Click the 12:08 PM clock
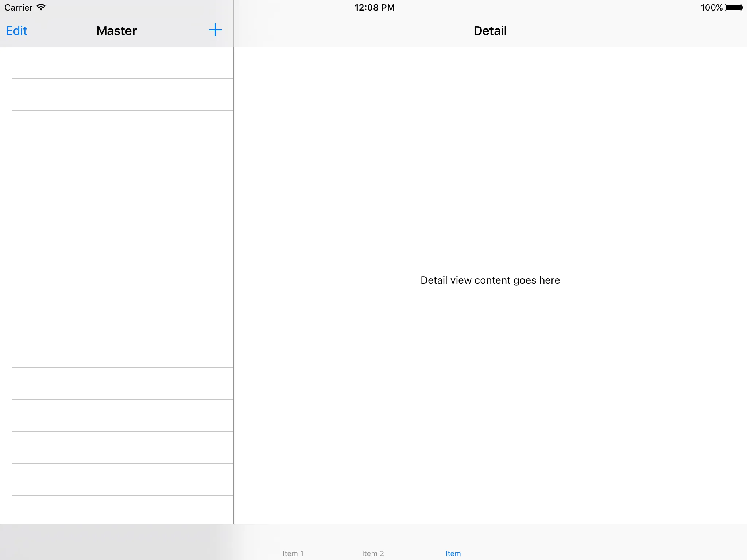The width and height of the screenshot is (747, 560). [374, 8]
